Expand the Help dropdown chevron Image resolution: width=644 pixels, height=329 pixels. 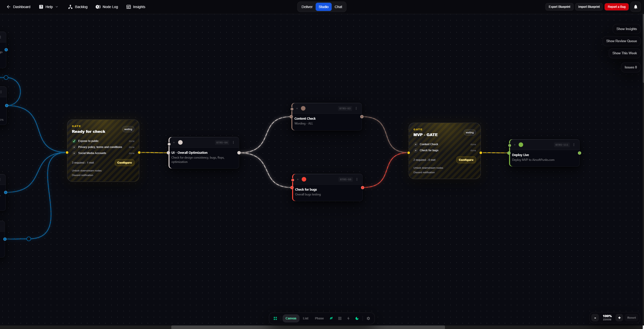(x=57, y=7)
